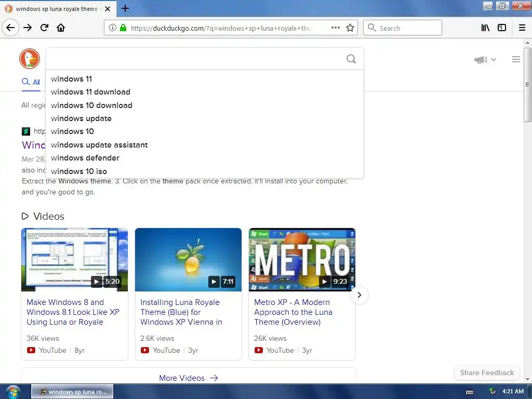Reload the current page

click(45, 28)
